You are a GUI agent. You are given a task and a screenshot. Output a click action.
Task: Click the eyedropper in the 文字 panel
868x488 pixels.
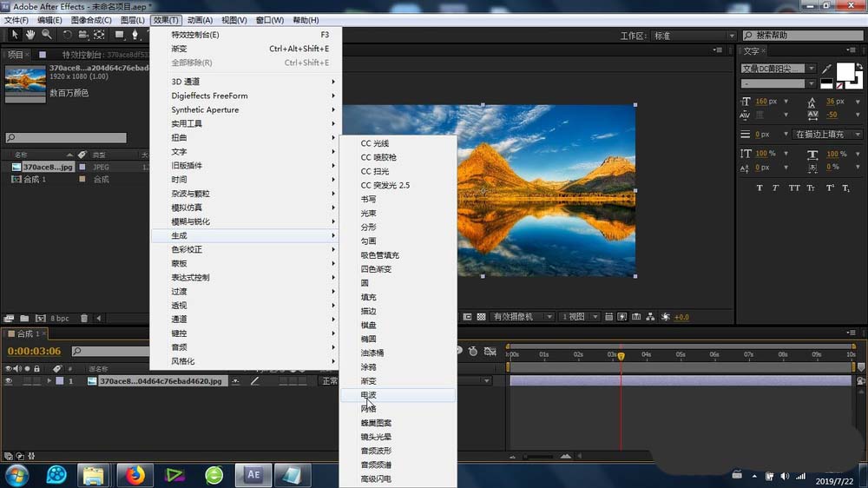826,69
